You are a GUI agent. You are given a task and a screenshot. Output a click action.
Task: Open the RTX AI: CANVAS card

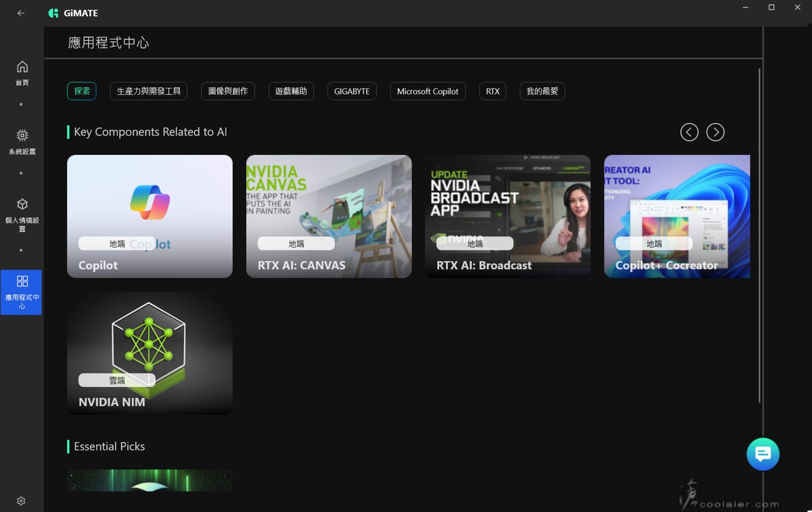point(329,216)
